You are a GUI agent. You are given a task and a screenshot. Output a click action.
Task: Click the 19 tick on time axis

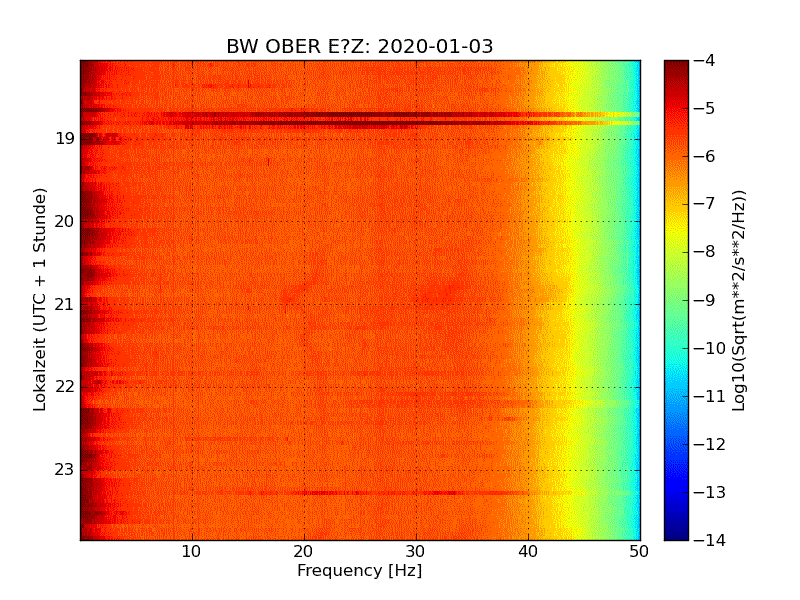[65, 139]
